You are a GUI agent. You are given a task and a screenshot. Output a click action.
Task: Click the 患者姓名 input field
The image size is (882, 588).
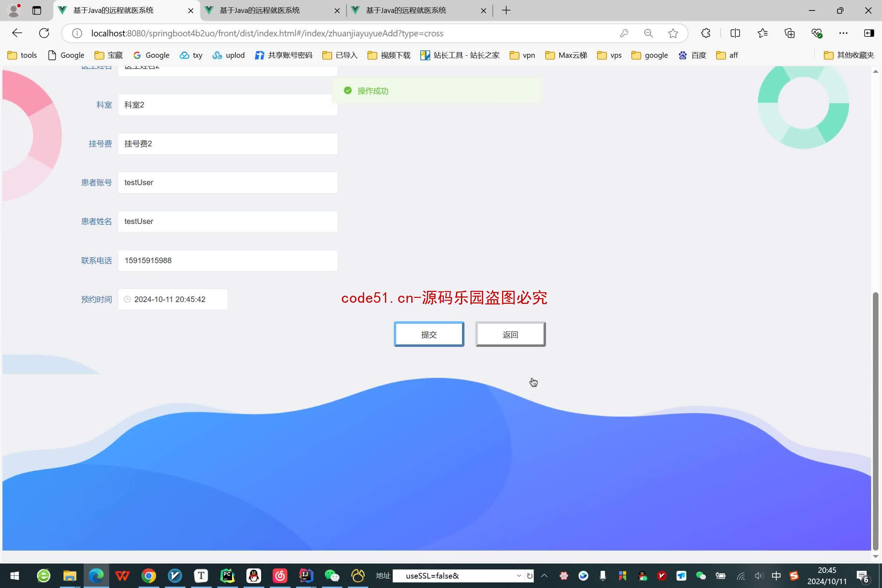click(x=227, y=221)
